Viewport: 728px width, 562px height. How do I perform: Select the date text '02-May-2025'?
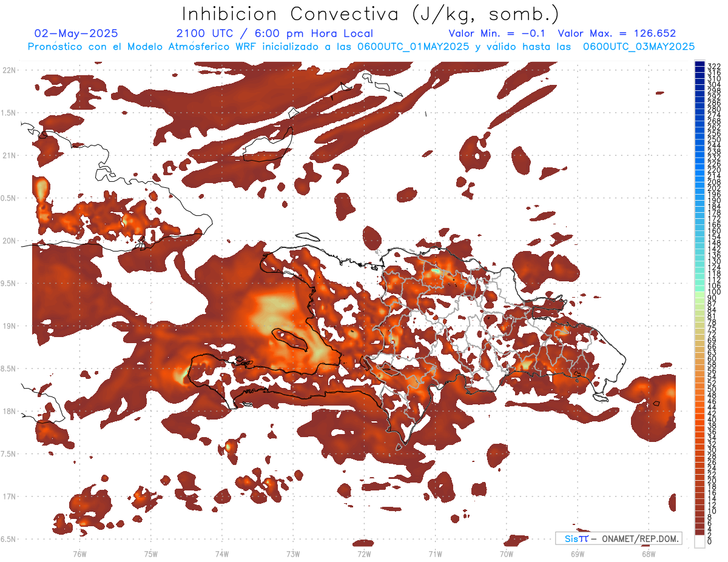[x=76, y=33]
